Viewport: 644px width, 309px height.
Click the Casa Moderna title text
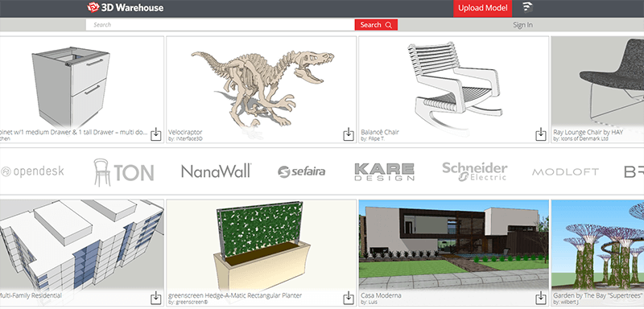coord(381,295)
